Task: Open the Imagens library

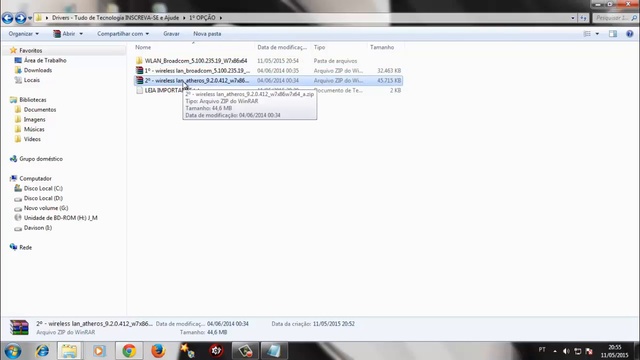Action: tap(34, 120)
